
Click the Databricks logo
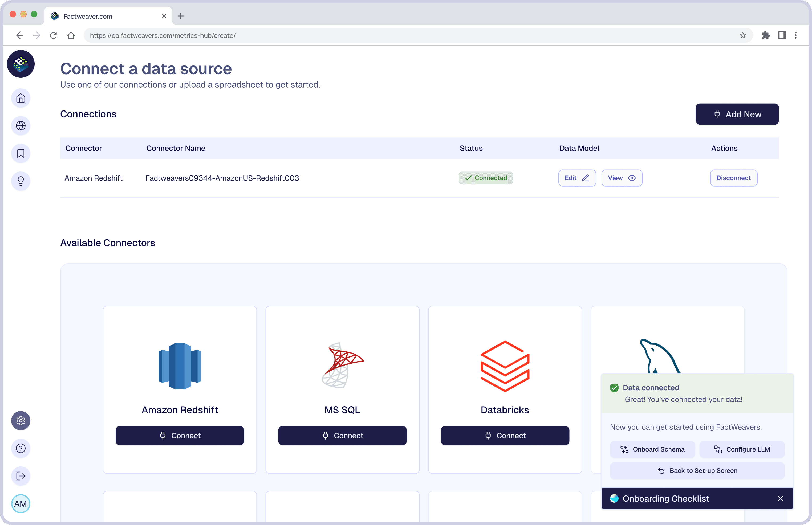pyautogui.click(x=505, y=366)
